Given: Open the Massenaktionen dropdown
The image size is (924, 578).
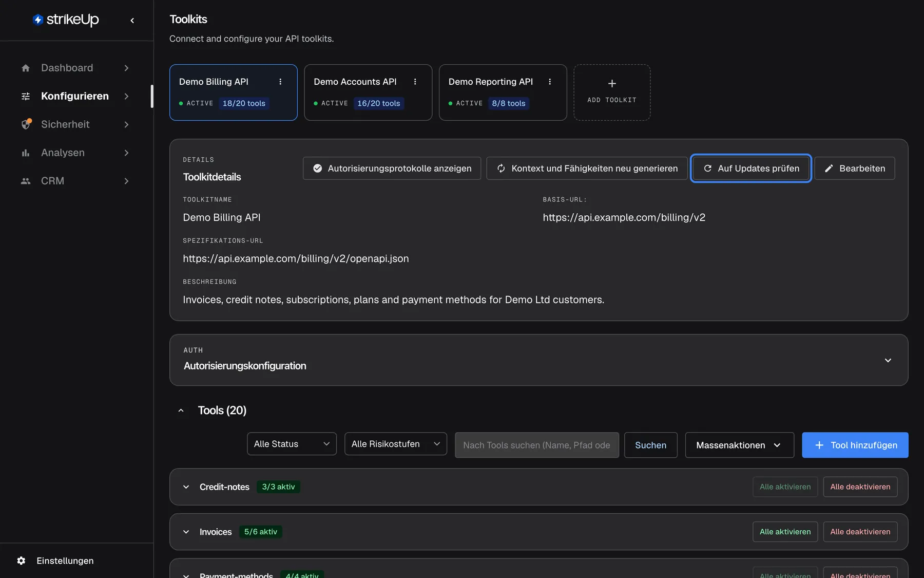Looking at the screenshot, I should (740, 445).
